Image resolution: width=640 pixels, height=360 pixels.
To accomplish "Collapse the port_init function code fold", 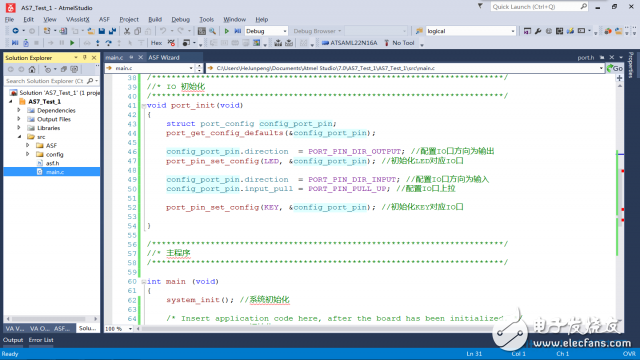I will tap(144, 106).
